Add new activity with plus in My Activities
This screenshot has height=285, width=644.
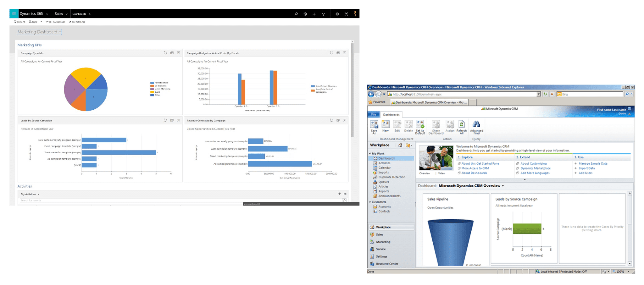click(340, 194)
